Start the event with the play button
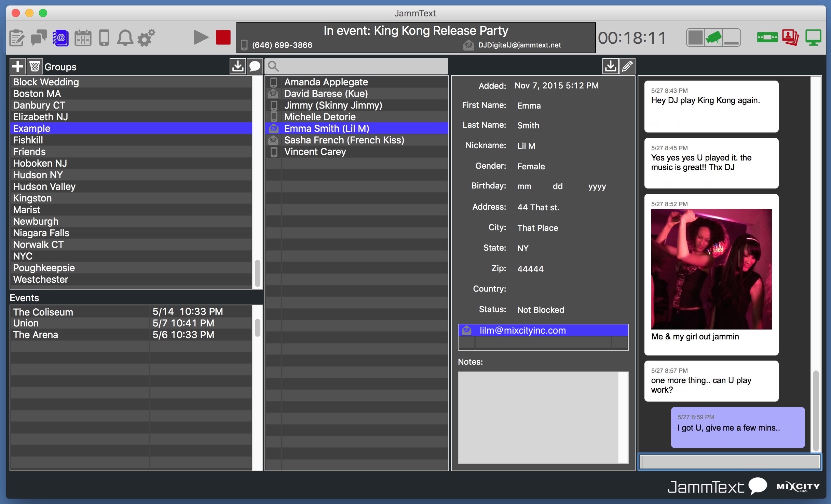 201,38
